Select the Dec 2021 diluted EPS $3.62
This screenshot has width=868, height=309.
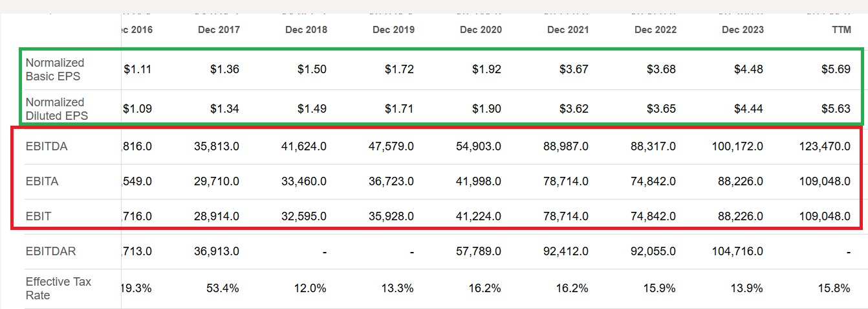[x=574, y=109]
